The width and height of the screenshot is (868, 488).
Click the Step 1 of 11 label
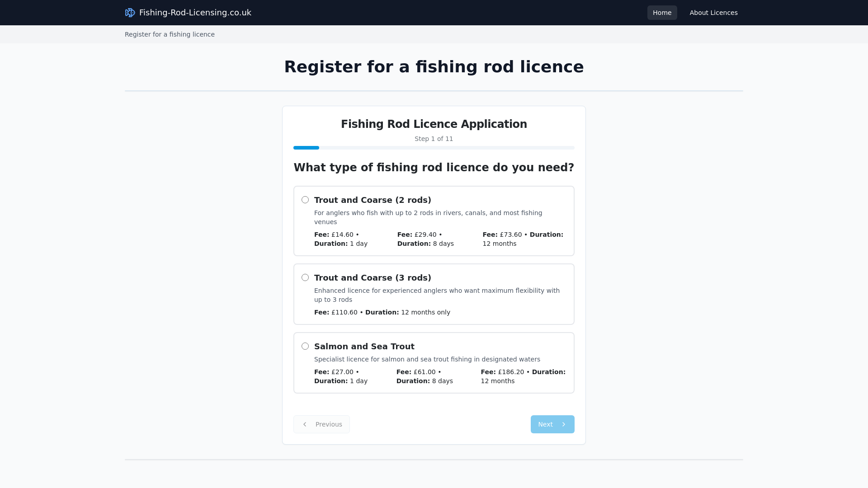click(x=434, y=139)
